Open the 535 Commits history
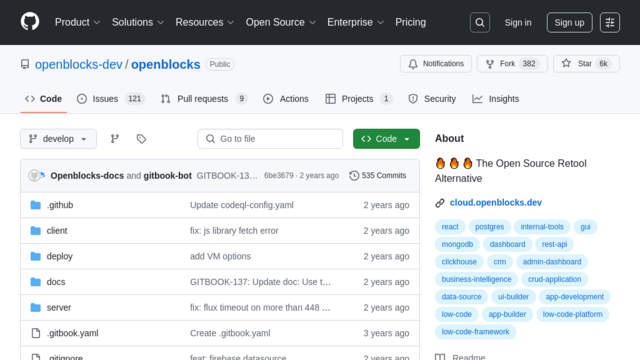640x360 pixels. (378, 176)
